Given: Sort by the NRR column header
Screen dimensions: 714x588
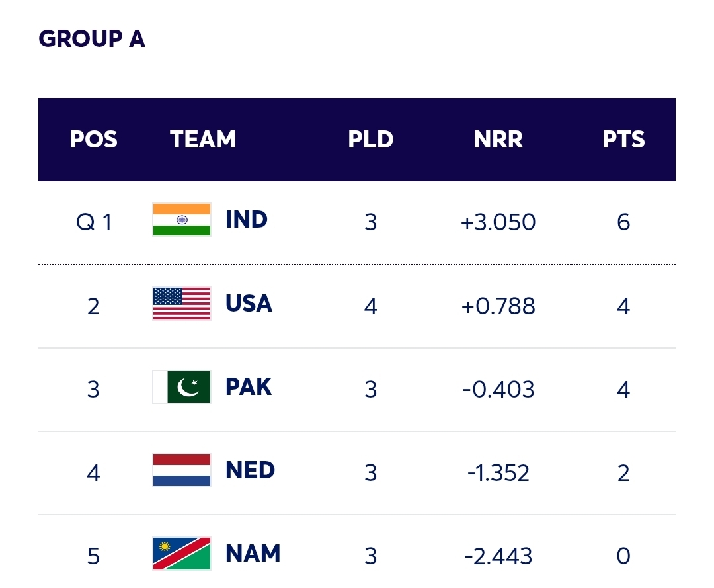Looking at the screenshot, I should [498, 140].
